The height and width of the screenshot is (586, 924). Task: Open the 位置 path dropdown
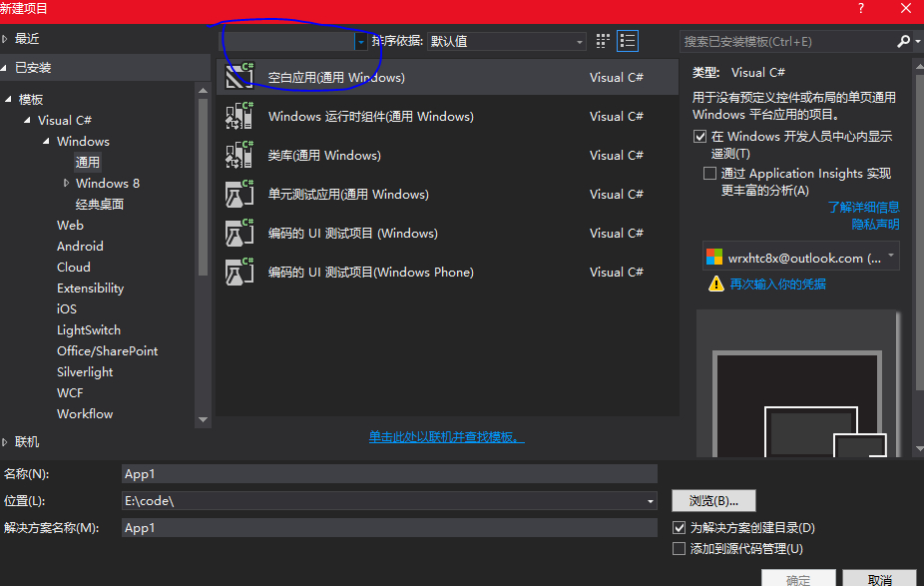650,501
